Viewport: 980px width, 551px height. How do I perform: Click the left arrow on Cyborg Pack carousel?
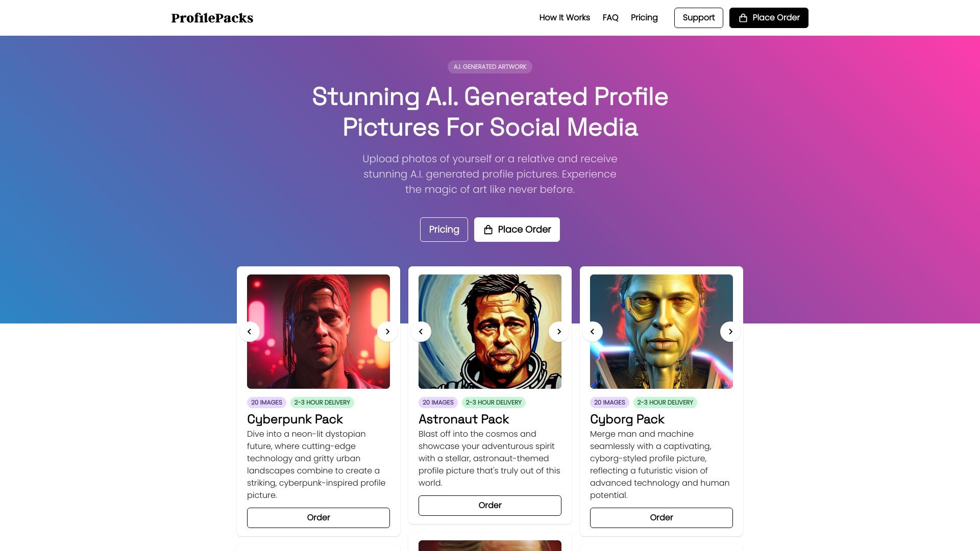(593, 331)
